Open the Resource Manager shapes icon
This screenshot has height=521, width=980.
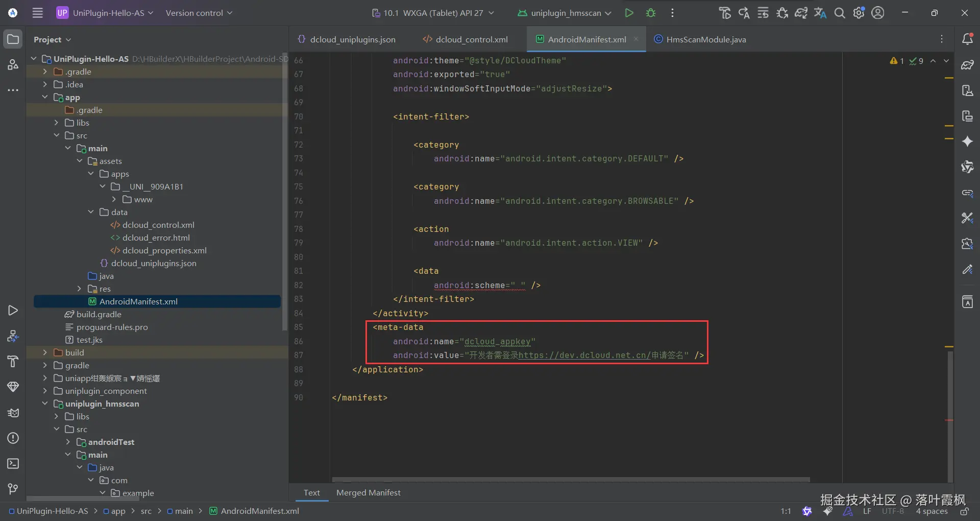point(13,65)
